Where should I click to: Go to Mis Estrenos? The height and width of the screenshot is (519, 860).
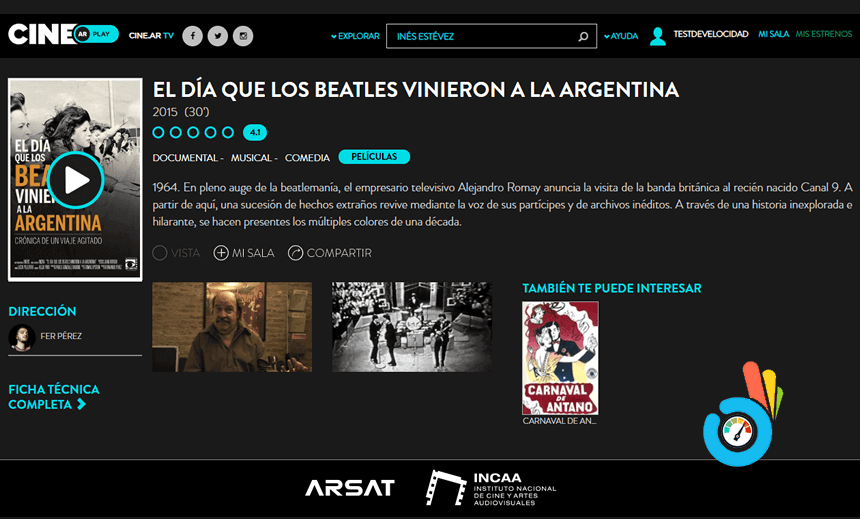tap(824, 34)
